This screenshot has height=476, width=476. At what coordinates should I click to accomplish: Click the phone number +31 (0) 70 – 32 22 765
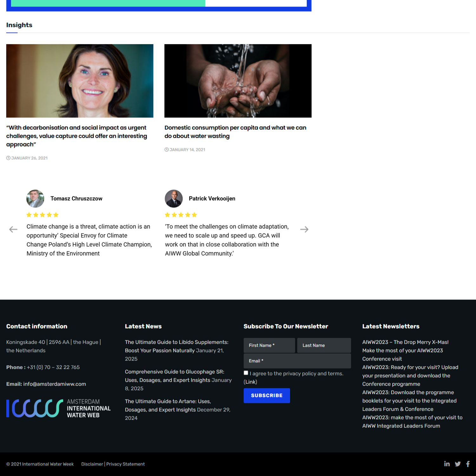53,367
